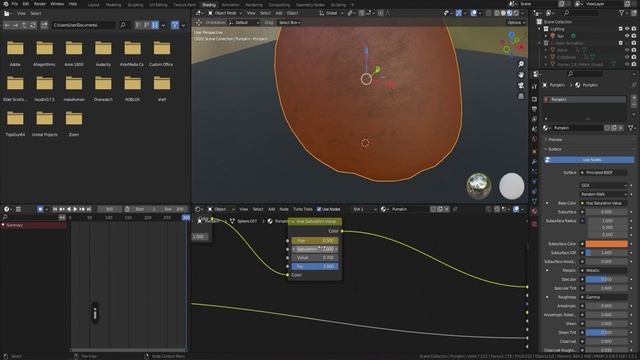640x360 pixels.
Task: Open the Window menu
Action: 57,4
